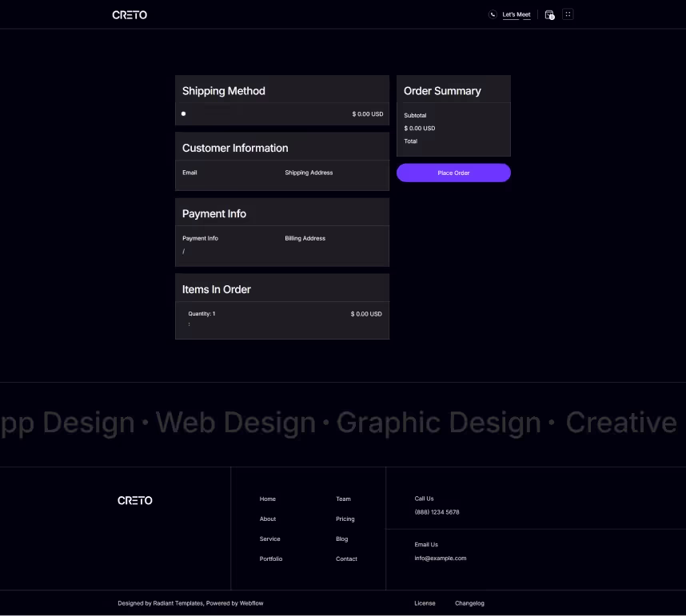Open the License link
The height and width of the screenshot is (616, 686).
point(425,603)
